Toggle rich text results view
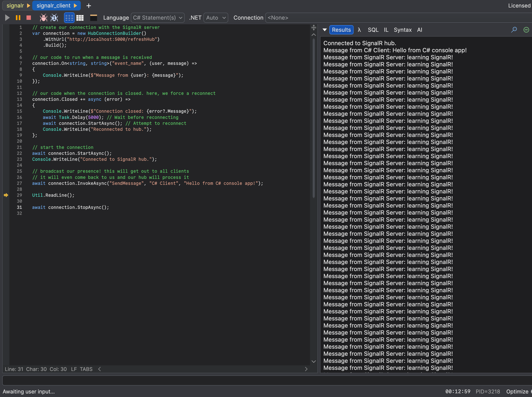 [x=69, y=18]
